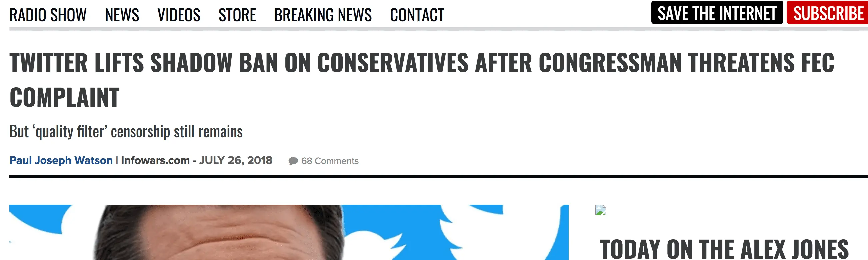The height and width of the screenshot is (260, 868).
Task: Click the 'quality filter' censorship subheading
Action: tap(126, 132)
